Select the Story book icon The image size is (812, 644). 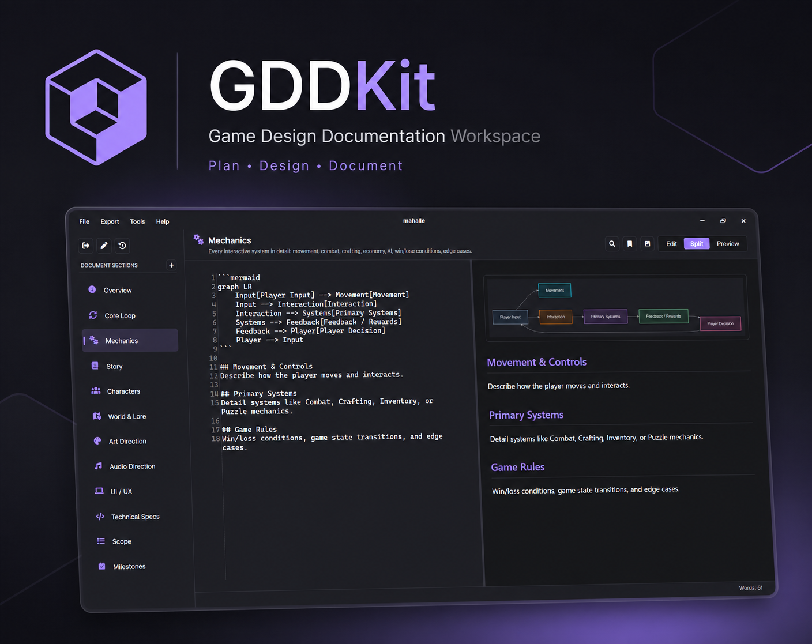click(x=95, y=366)
